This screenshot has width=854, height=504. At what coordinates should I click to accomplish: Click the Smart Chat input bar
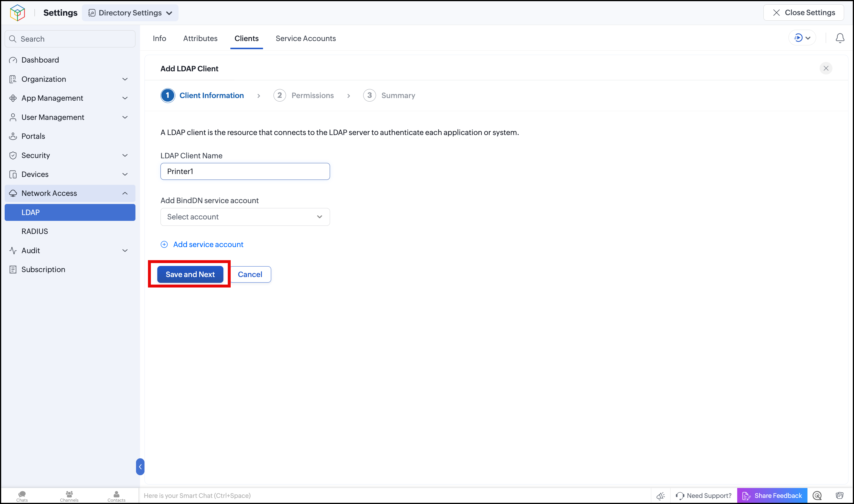(394, 496)
